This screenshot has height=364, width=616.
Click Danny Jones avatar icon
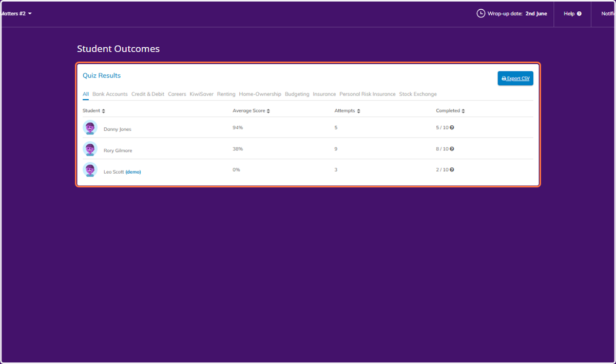(90, 127)
